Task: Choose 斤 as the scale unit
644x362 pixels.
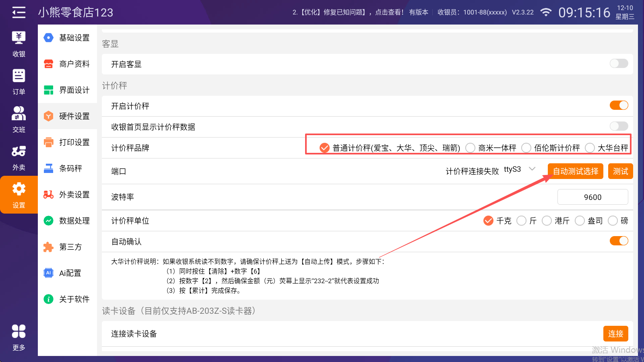Action: pos(522,221)
